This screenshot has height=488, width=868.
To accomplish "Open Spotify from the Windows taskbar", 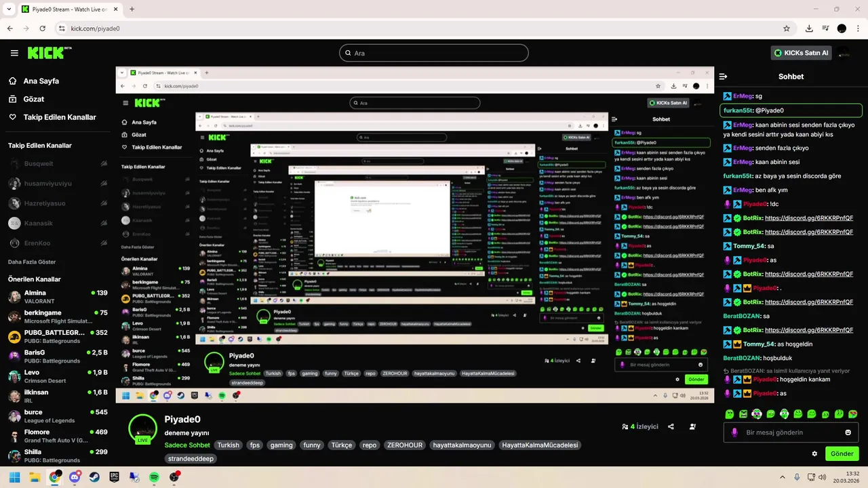I will point(154,477).
